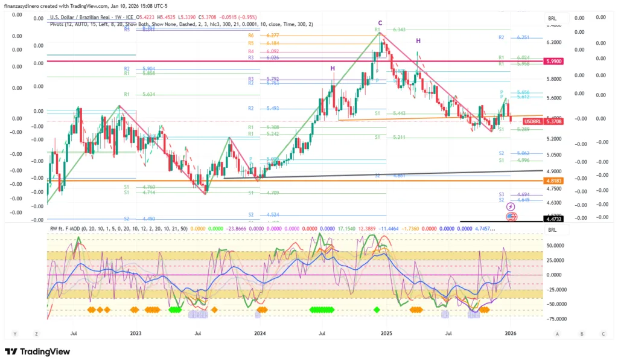Image resolution: width=618 pixels, height=364 pixels.
Task: Click the 2024 label on time axis
Action: tap(260, 333)
